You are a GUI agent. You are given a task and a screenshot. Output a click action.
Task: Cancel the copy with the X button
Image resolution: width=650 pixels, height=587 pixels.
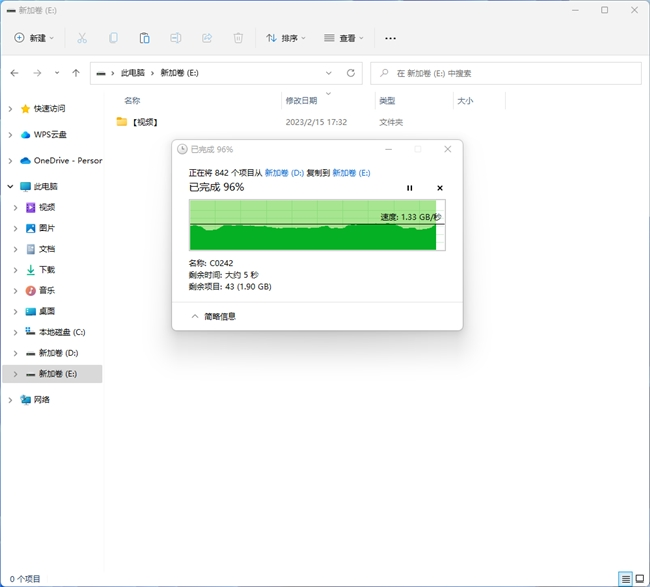click(x=440, y=188)
